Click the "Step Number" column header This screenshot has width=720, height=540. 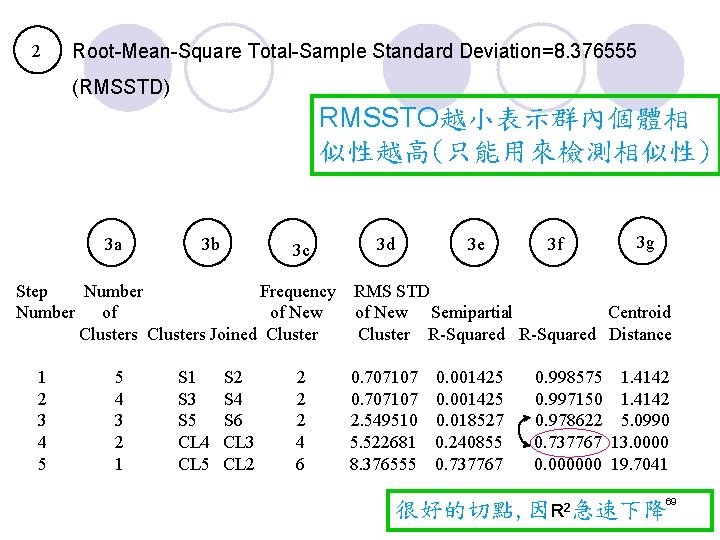45,302
